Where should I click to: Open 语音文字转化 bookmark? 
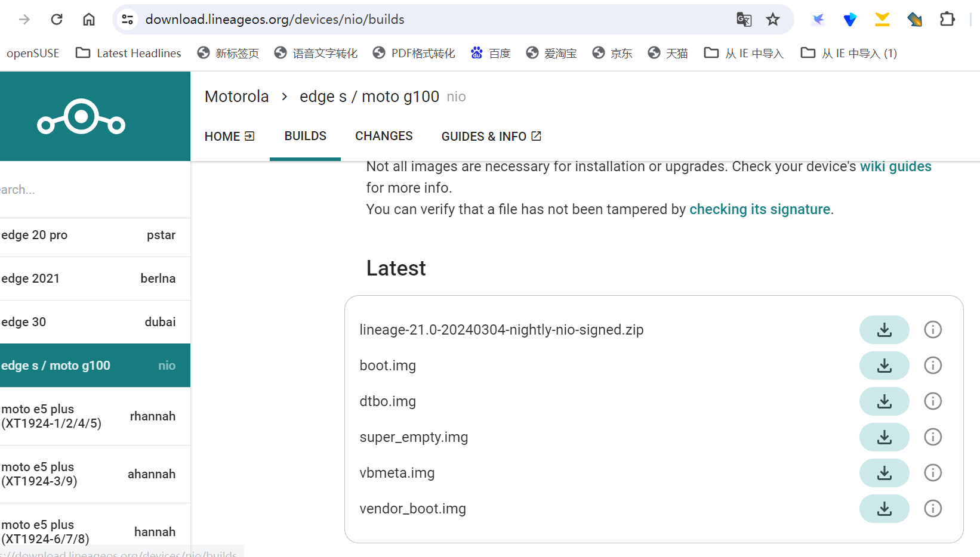316,53
